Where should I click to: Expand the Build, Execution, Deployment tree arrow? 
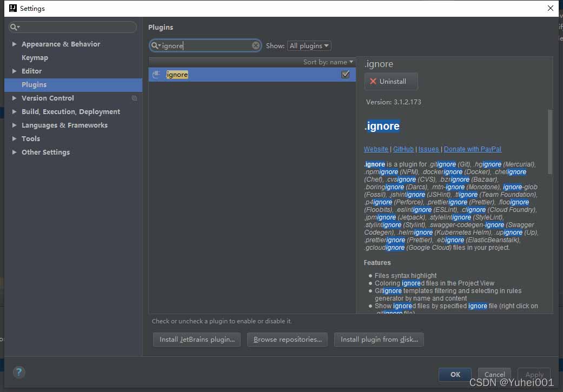[15, 111]
